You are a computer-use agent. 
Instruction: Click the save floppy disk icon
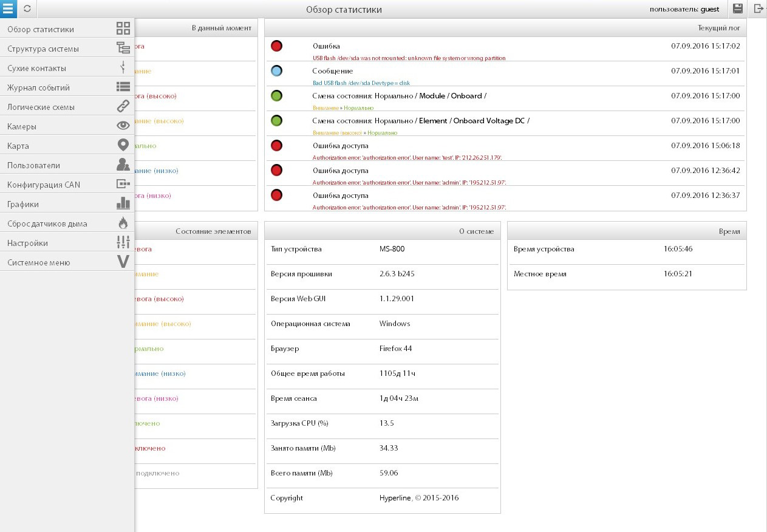coord(738,9)
